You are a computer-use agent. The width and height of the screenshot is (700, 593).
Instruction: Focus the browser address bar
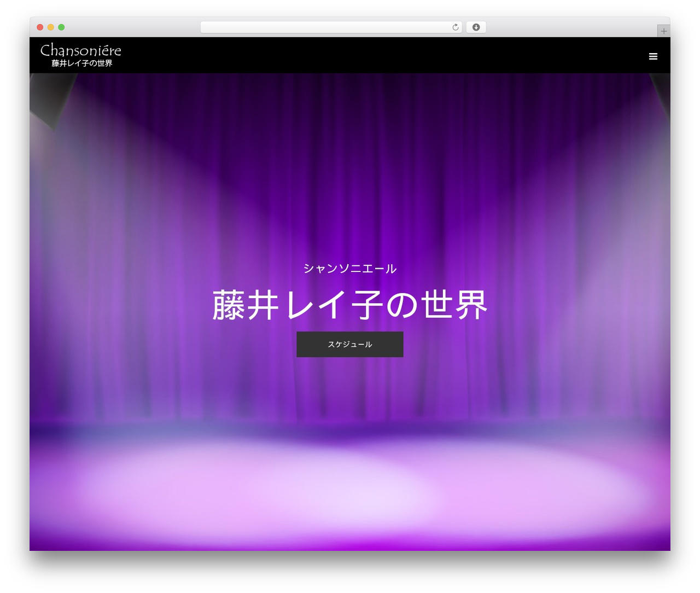pyautogui.click(x=331, y=27)
